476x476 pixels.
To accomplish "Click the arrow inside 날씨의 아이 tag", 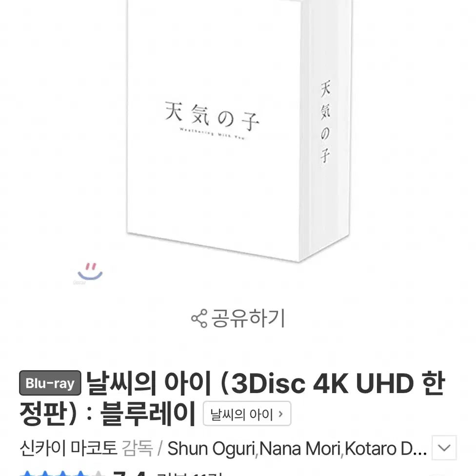I will pos(281,414).
